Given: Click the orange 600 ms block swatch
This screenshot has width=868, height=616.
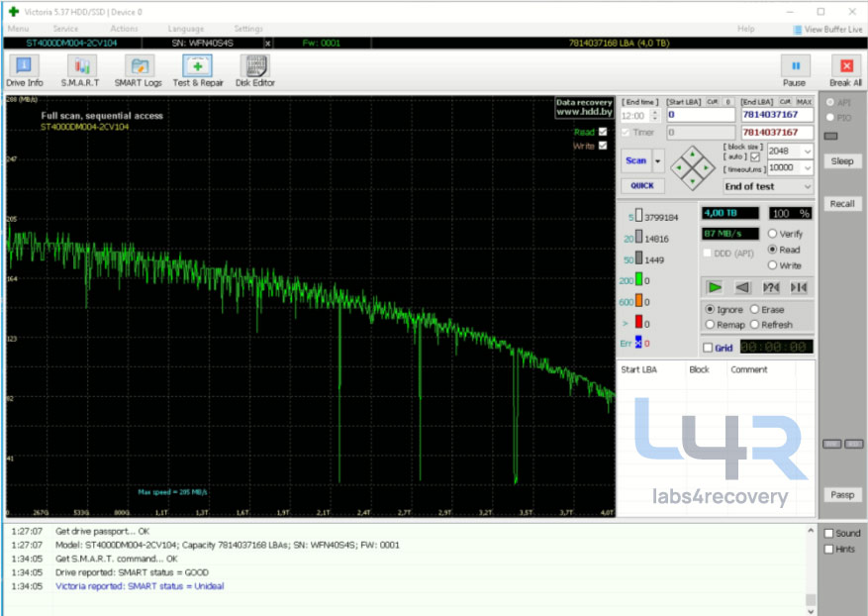Looking at the screenshot, I should (x=638, y=301).
